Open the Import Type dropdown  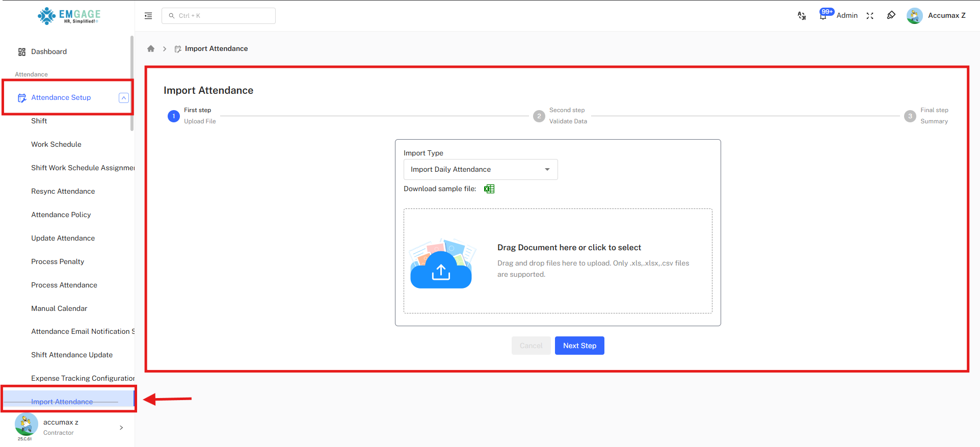coord(480,170)
